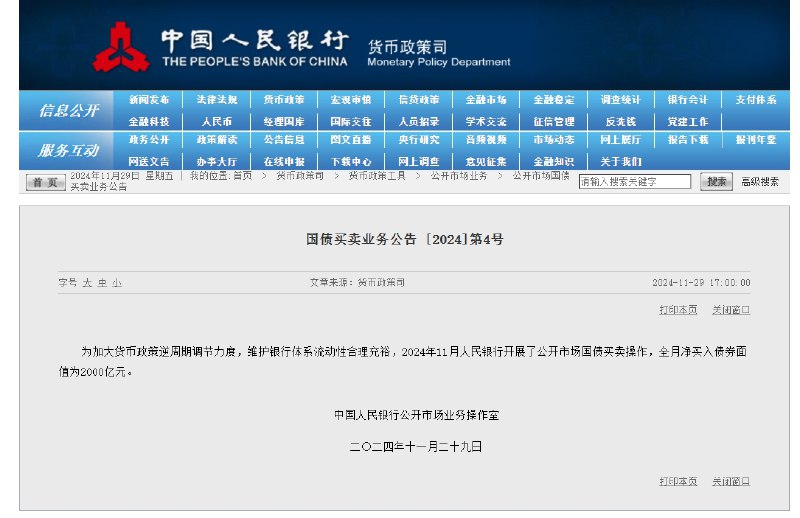Click the People's Bank of China red logo
800x518 pixels.
pyautogui.click(x=121, y=47)
